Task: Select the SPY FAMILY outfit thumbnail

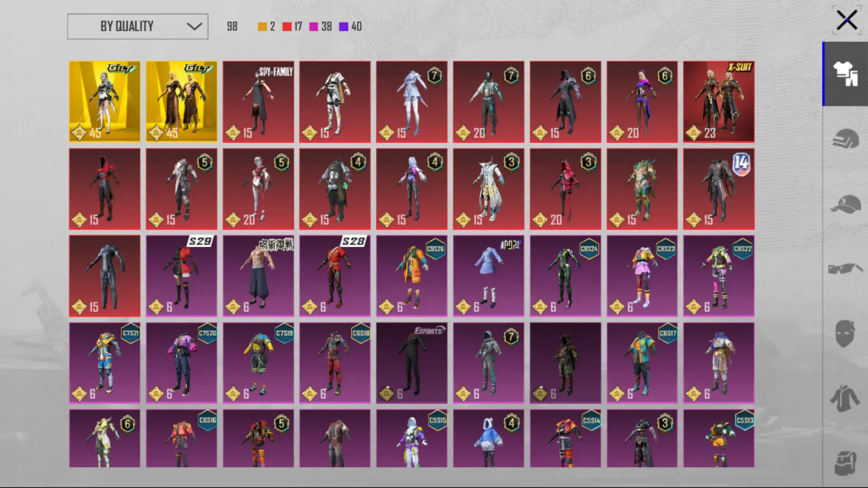Action: (258, 102)
